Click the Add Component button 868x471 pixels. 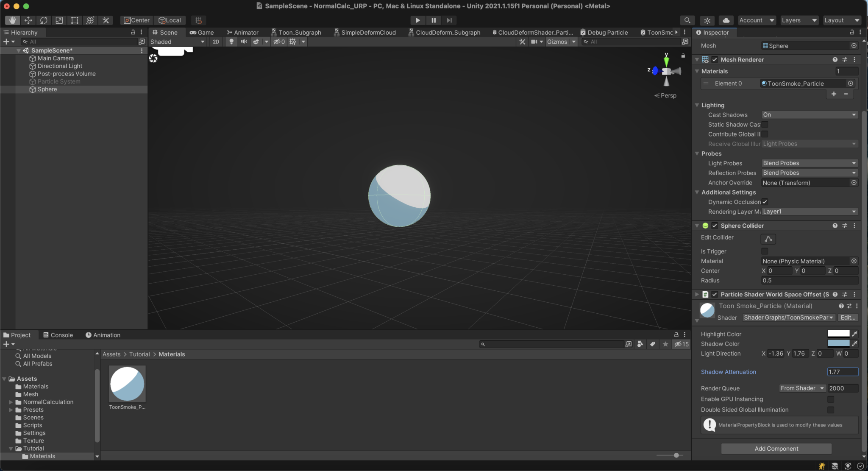coord(776,449)
